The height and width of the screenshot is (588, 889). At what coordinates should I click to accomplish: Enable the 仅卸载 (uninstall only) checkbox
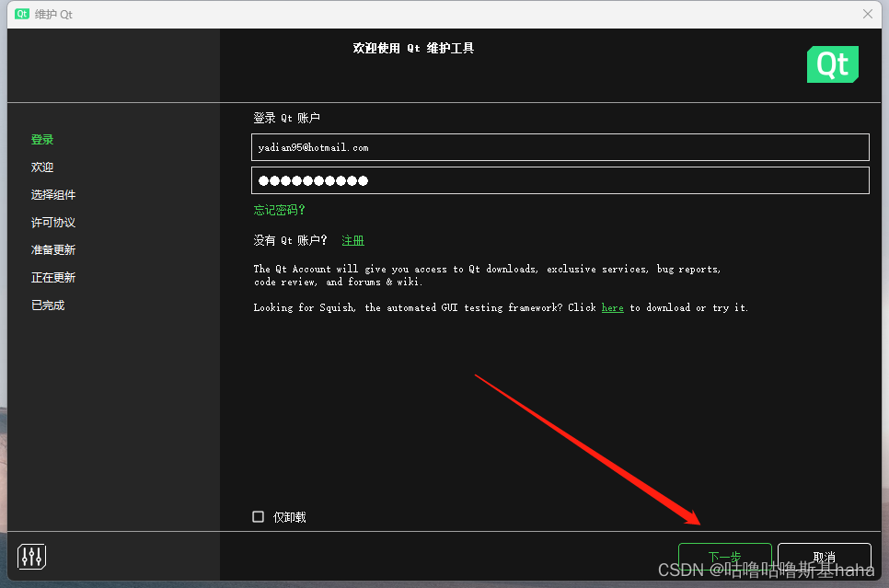[x=258, y=516]
